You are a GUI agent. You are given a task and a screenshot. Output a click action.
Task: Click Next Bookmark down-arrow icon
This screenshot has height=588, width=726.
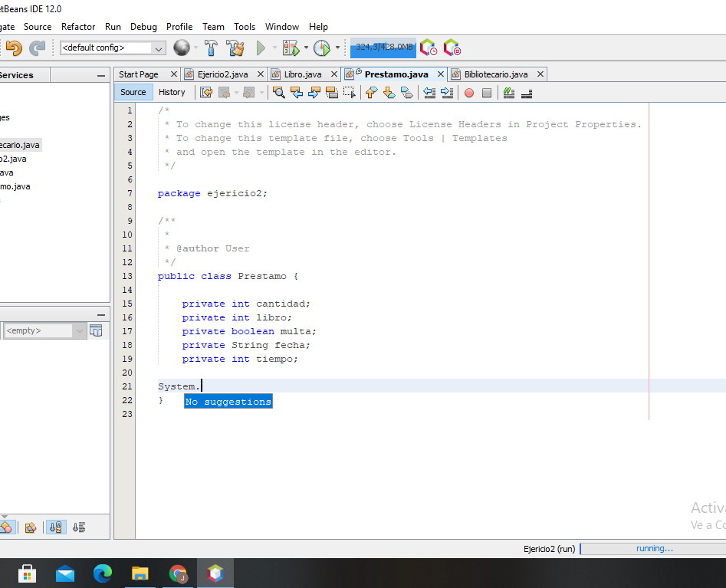389,93
